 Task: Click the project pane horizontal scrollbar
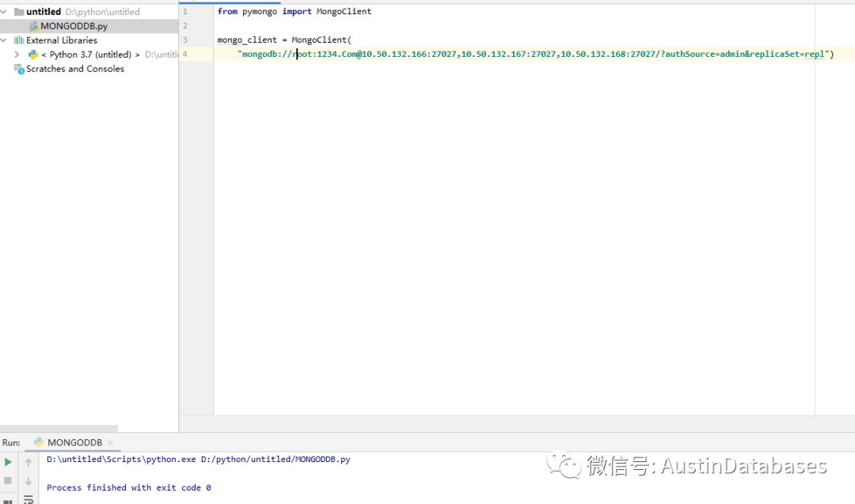tap(59, 428)
